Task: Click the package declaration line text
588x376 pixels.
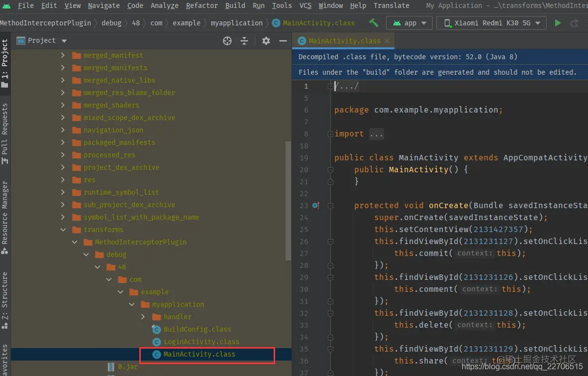Action: [418, 110]
